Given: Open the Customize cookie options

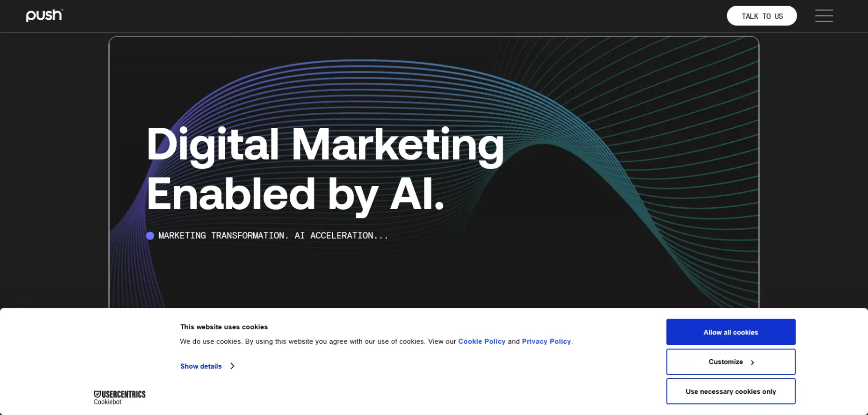Looking at the screenshot, I should click(x=731, y=361).
